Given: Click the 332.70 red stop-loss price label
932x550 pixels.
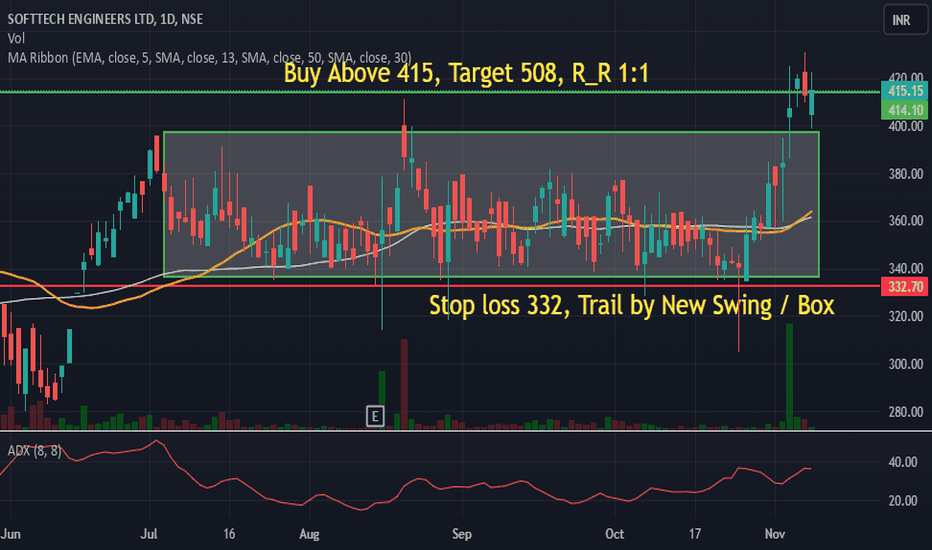Looking at the screenshot, I should click(x=904, y=287).
